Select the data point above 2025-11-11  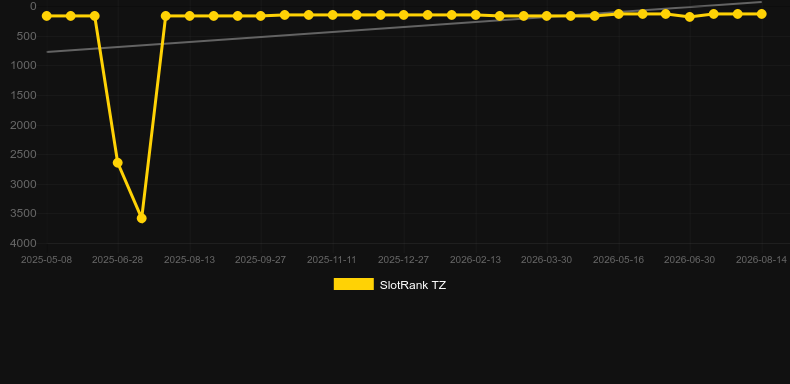point(333,15)
